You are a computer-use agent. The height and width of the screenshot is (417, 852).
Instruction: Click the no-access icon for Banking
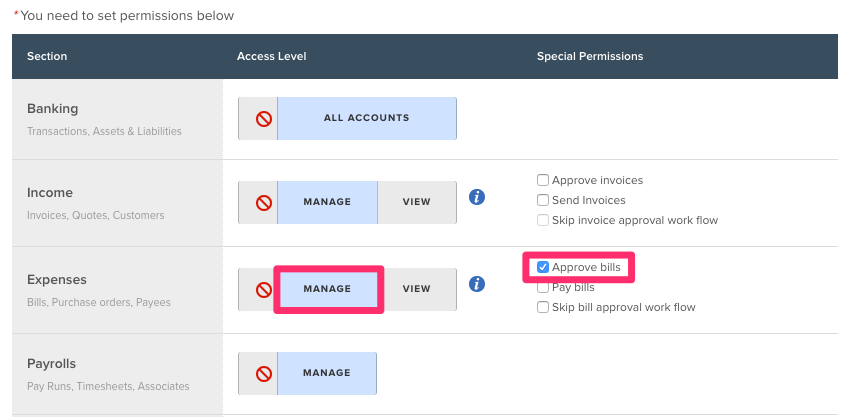click(x=264, y=119)
